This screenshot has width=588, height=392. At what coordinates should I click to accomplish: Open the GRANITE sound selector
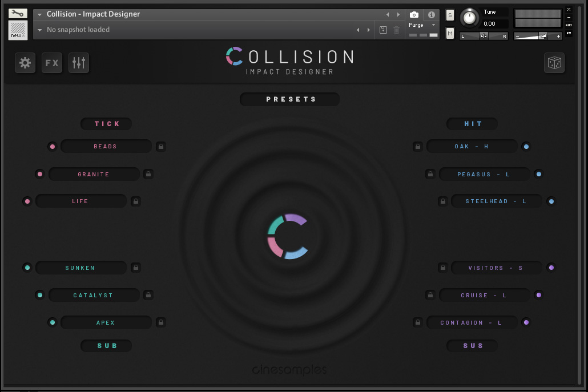[94, 174]
